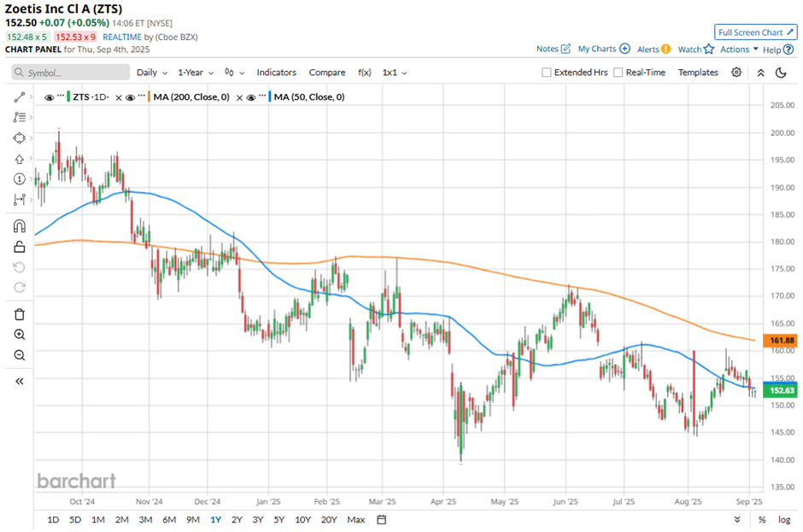This screenshot has height=532, width=803.
Task: Zoom in on the chart
Action: coord(20,335)
